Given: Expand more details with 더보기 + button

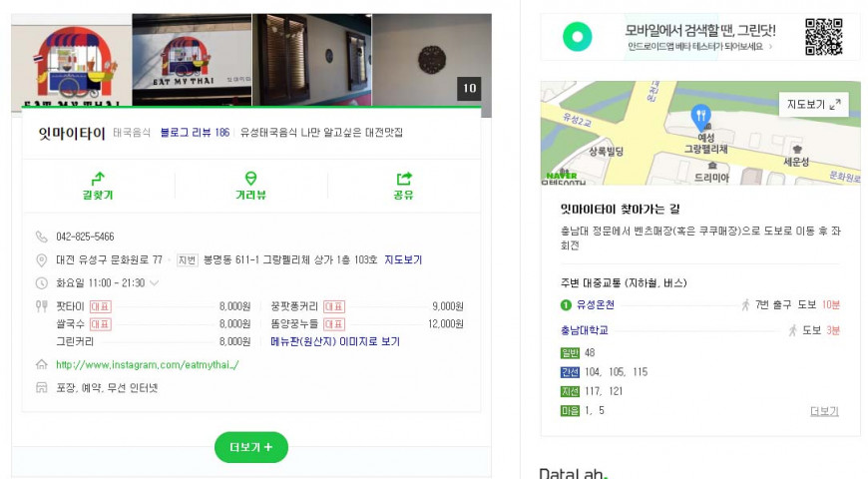Looking at the screenshot, I should click(x=251, y=447).
